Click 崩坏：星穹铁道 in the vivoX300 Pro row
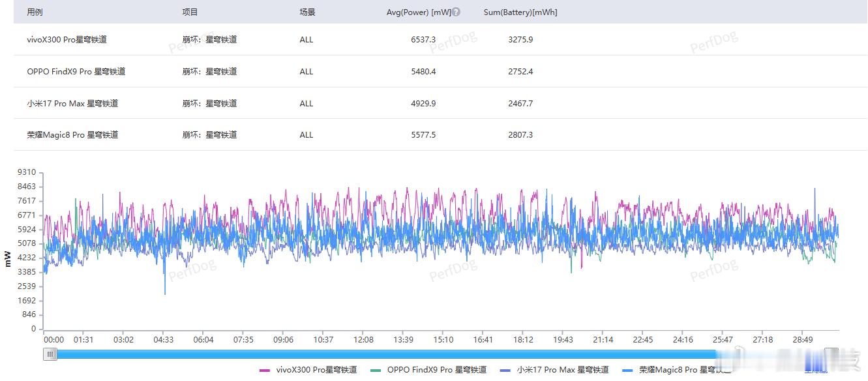This screenshot has width=868, height=381. click(x=209, y=40)
